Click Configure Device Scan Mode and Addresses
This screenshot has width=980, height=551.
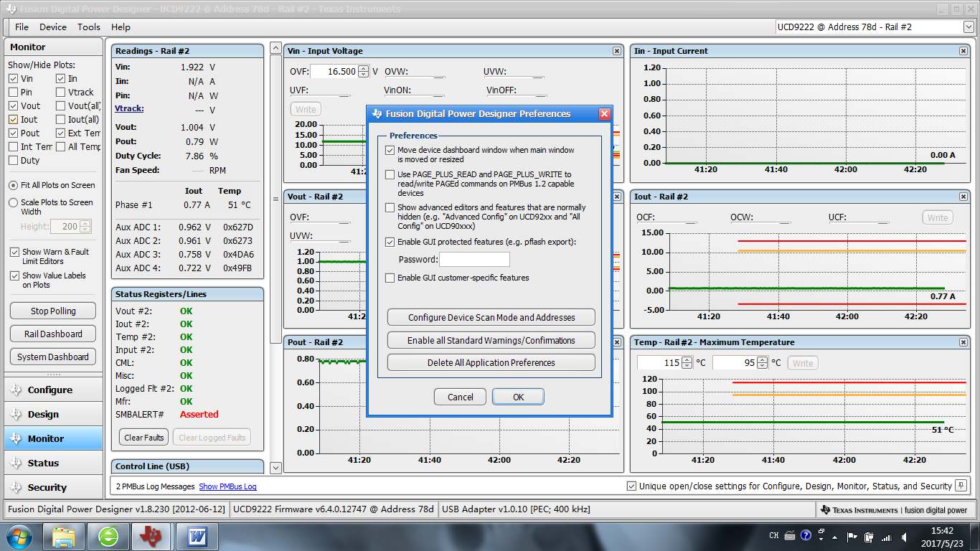[x=491, y=317]
